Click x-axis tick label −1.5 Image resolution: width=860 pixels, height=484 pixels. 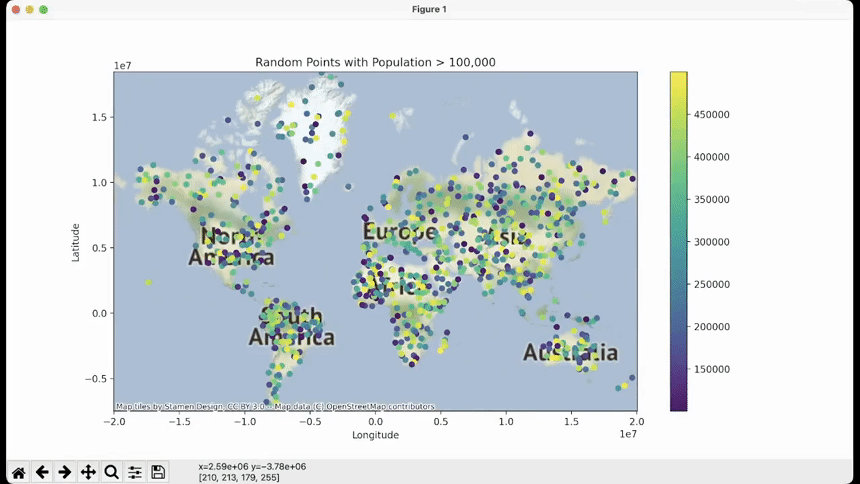[x=179, y=422]
